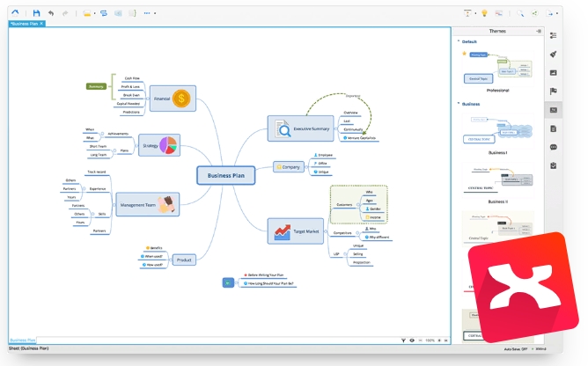The width and height of the screenshot is (588, 366).
Task: Open the Image panel in sidebar
Action: [x=553, y=73]
